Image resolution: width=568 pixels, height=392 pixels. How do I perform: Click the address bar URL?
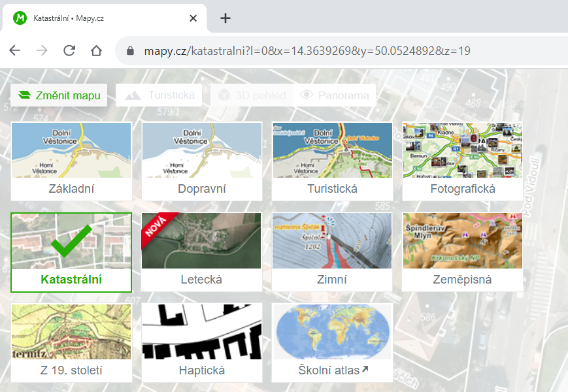[307, 51]
